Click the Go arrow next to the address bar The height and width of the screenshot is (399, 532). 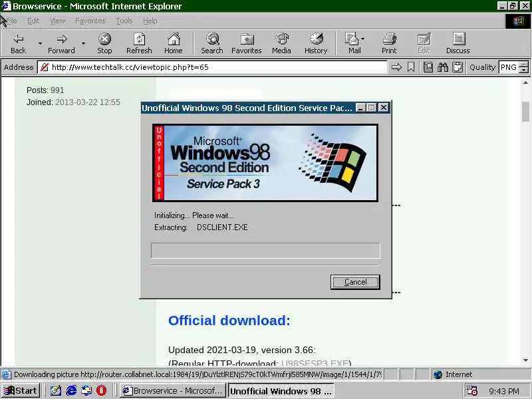(396, 67)
